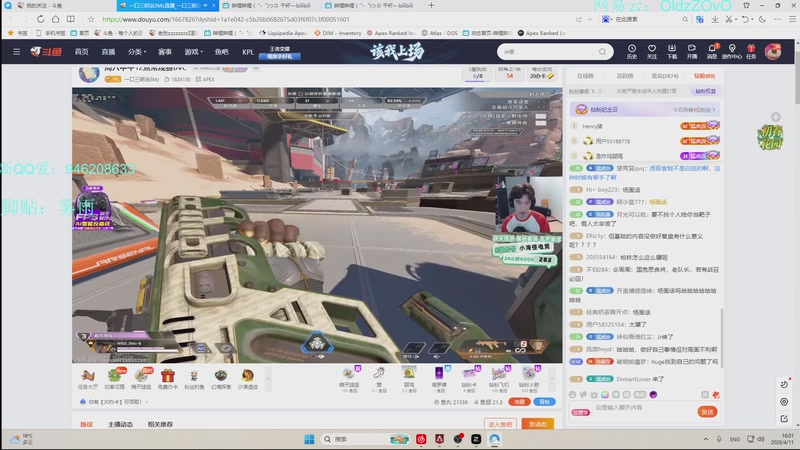Open the 幻境探索 activity icon
Viewport: 800px width, 450px height.
pyautogui.click(x=221, y=379)
